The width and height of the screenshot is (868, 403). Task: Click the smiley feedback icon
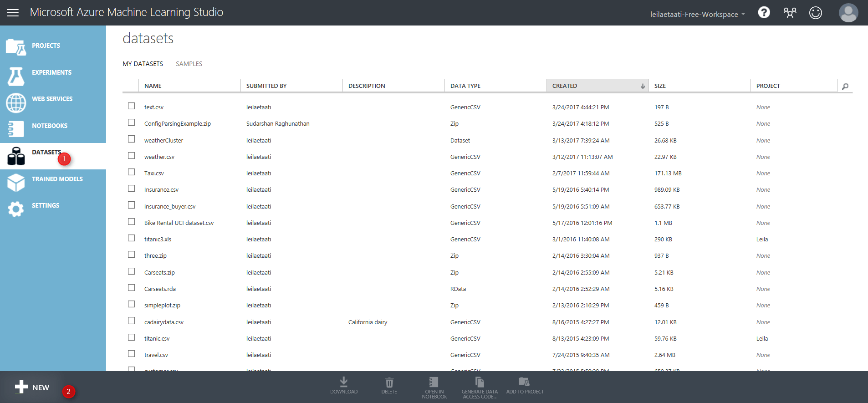816,12
